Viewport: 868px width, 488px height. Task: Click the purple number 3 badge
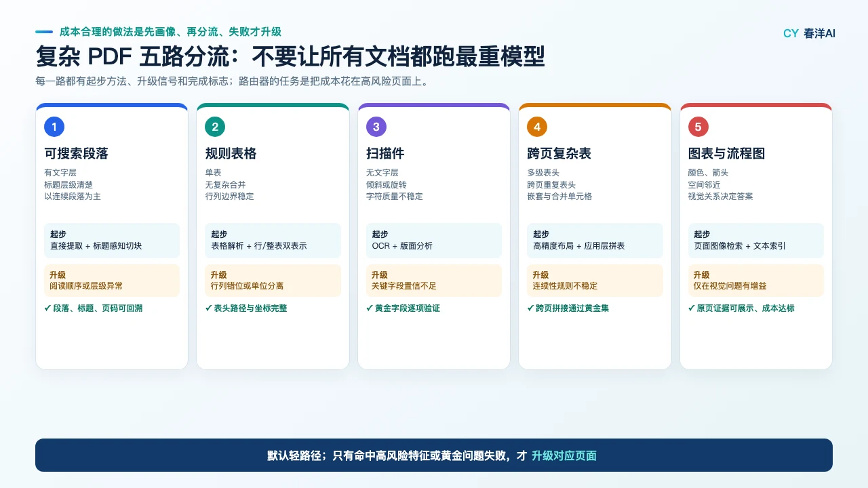point(376,127)
